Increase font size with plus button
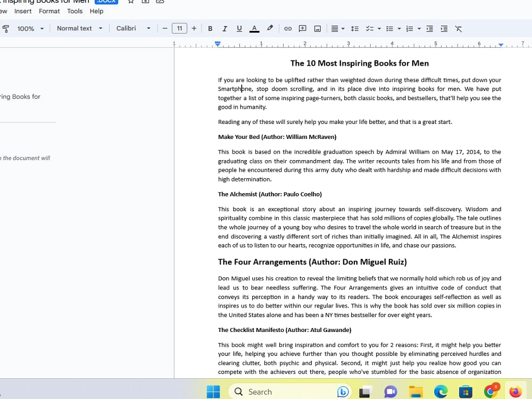This screenshot has height=399, width=532. coord(194,29)
